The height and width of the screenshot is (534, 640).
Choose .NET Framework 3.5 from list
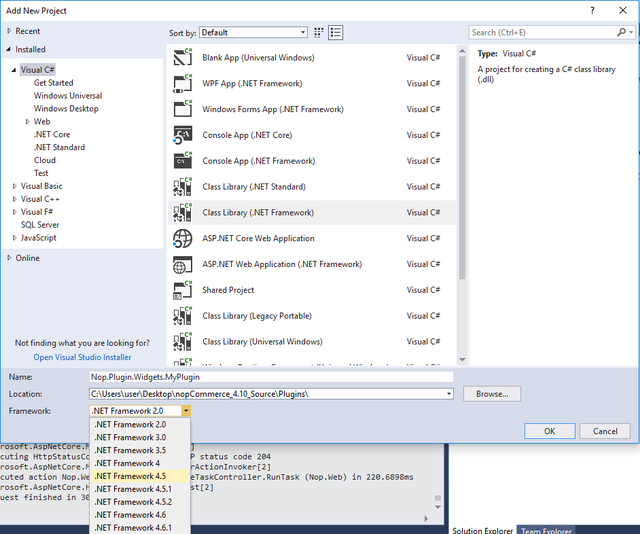pyautogui.click(x=140, y=450)
